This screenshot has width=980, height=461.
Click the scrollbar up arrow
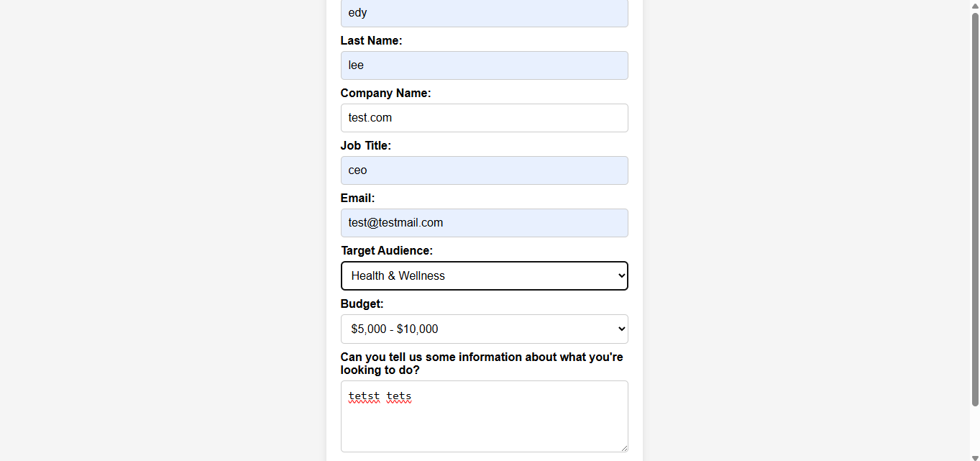(975, 5)
